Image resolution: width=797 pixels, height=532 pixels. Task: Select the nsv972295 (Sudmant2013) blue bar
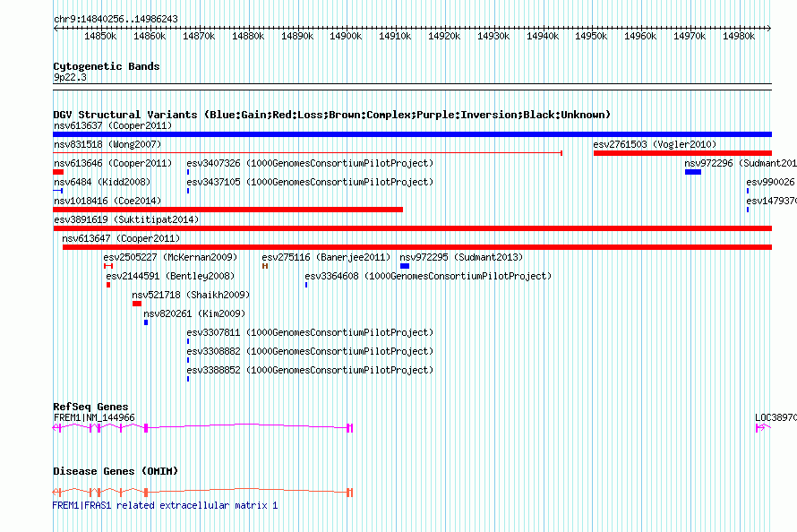point(405,266)
